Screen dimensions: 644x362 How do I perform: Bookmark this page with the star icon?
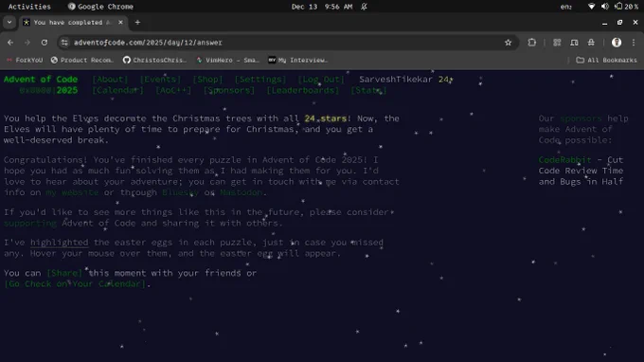click(508, 43)
